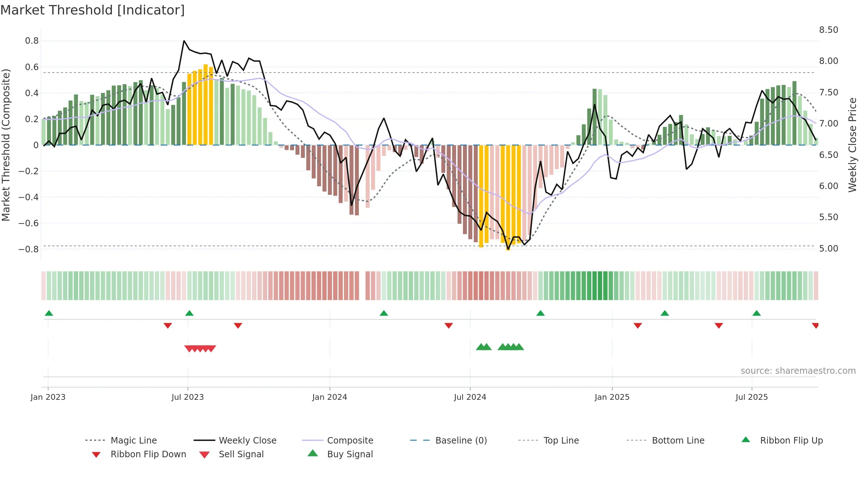Click the 'source: sharemaestro.com' text
Viewport: 868px width, 488px height.
tap(798, 371)
